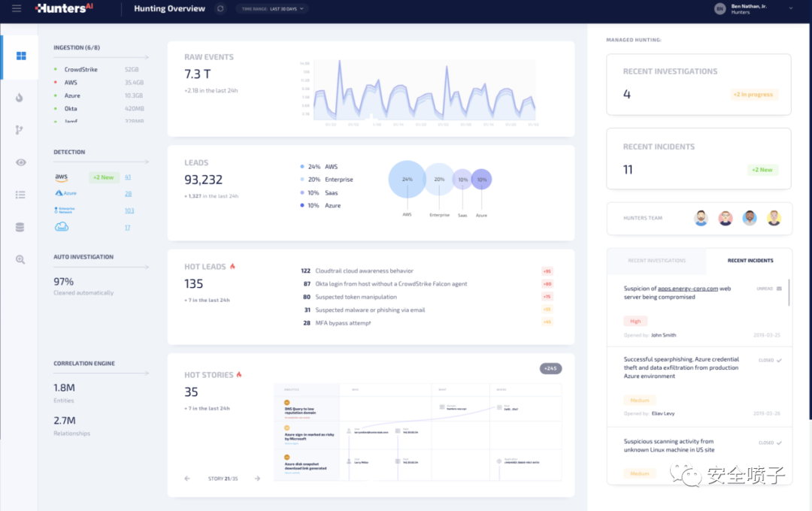Open the branch icon in sidebar
This screenshot has height=511, width=812.
(19, 130)
